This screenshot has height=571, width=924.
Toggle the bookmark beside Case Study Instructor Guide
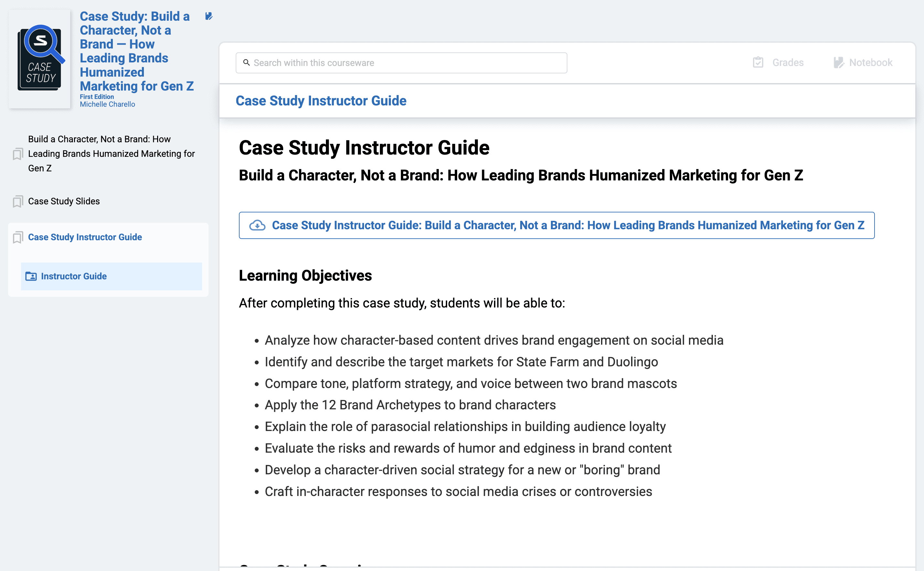(18, 237)
